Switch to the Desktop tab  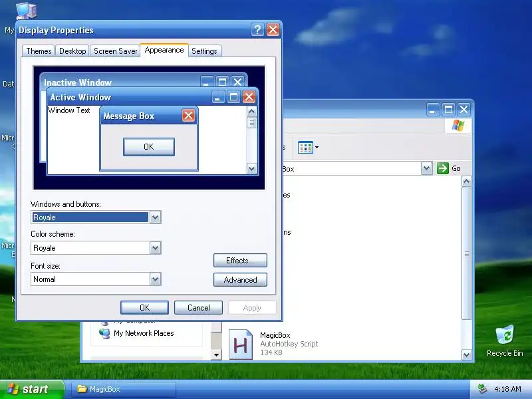pos(72,51)
